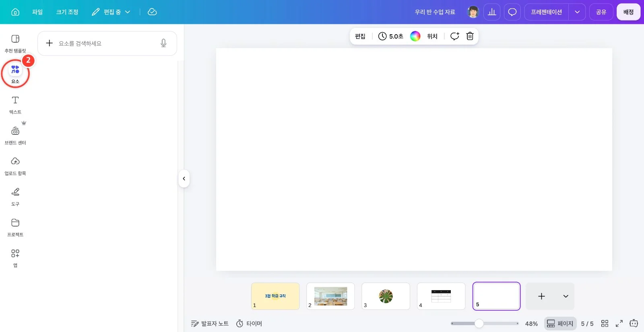Click the 배정 assign button
The image size is (644, 332).
tap(629, 12)
